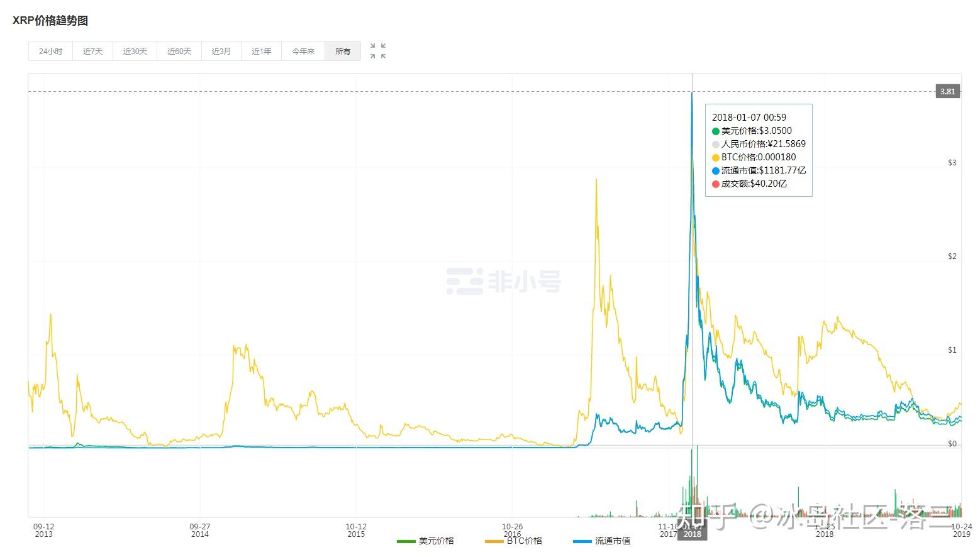Click tooltip date 2018-01-07 00:59
This screenshot has height=557, width=980.
tap(749, 118)
